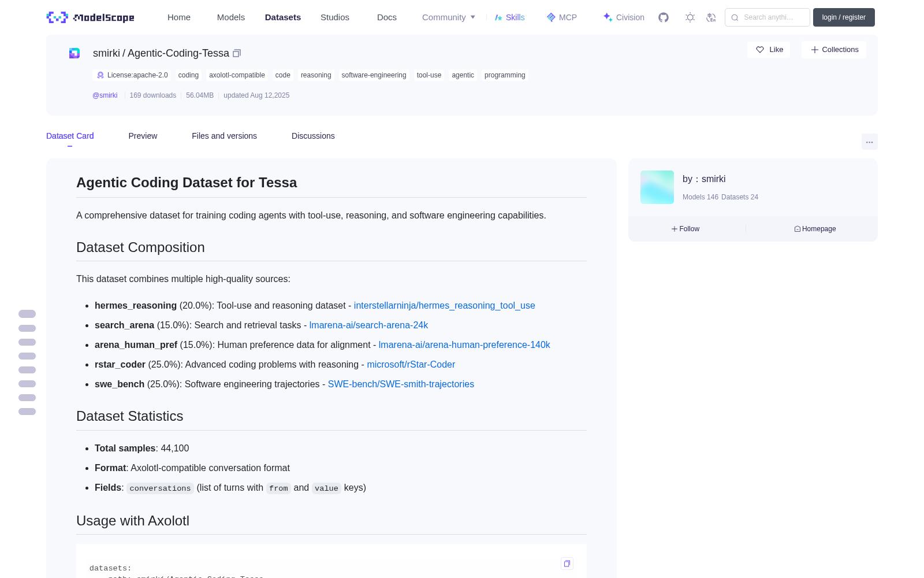Click the dataset avatar icon beside smirki
The width and height of the screenshot is (924, 578).
pyautogui.click(x=74, y=53)
